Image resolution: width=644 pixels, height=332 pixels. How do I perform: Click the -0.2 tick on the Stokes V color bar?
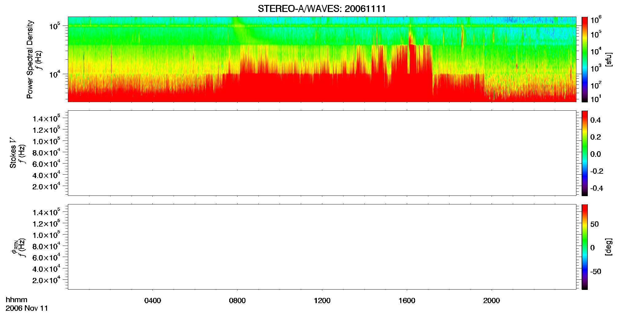tap(597, 171)
